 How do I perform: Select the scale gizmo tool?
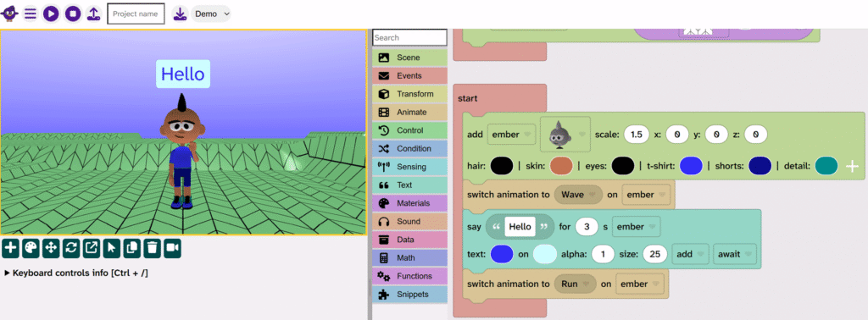click(92, 248)
